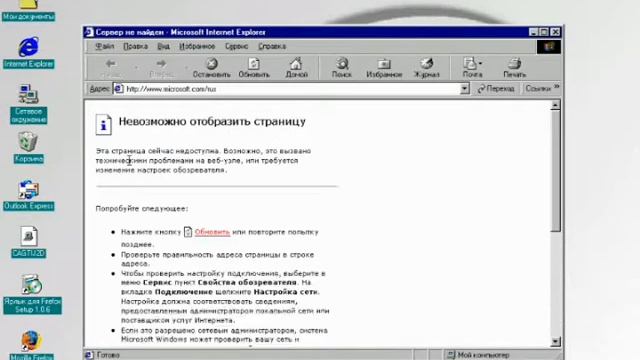640x360 pixels.
Task: Click the small refresh icon in the page text
Action: tap(188, 232)
